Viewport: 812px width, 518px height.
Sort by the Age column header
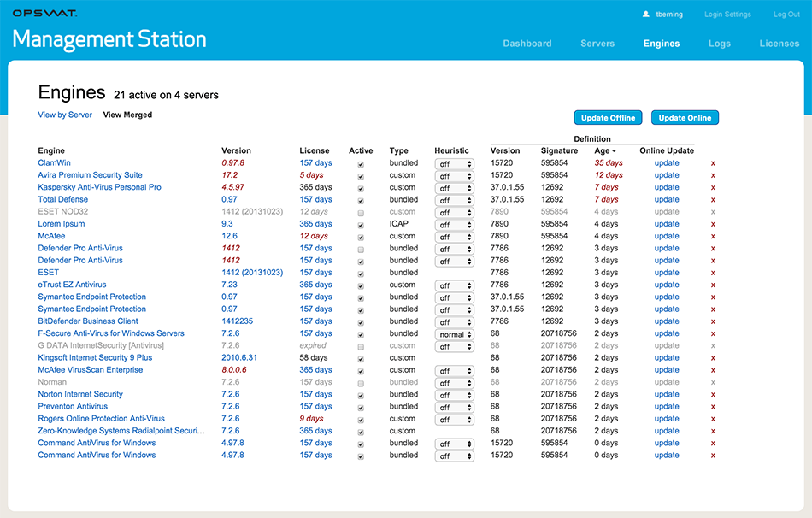tap(605, 150)
